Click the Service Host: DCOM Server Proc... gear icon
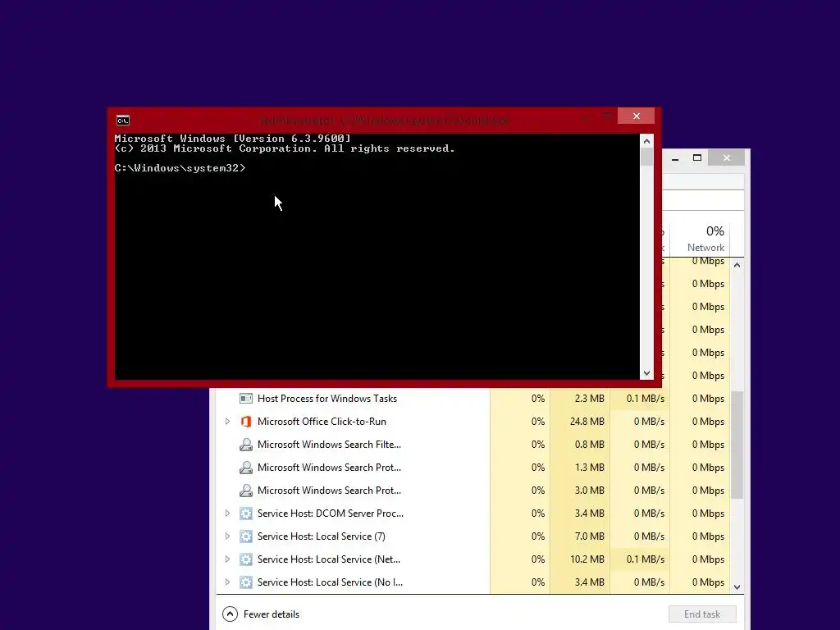 click(x=246, y=514)
